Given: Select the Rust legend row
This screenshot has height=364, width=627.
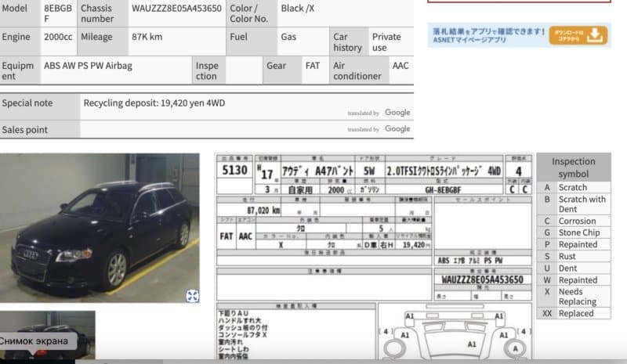Looking at the screenshot, I should point(574,256).
